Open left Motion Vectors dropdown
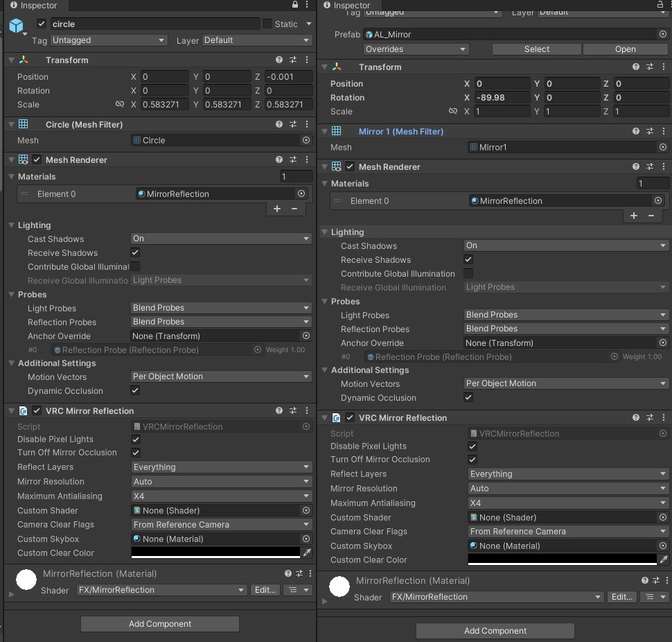 tap(221, 376)
